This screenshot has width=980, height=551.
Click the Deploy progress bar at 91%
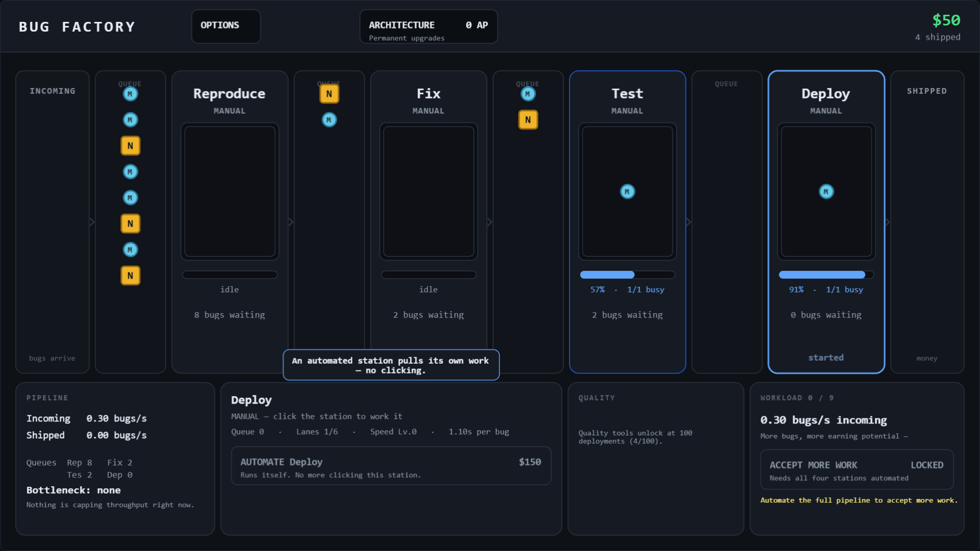pos(826,274)
